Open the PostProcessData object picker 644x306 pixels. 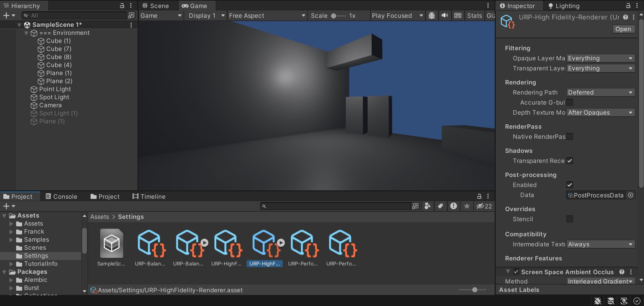(630, 195)
